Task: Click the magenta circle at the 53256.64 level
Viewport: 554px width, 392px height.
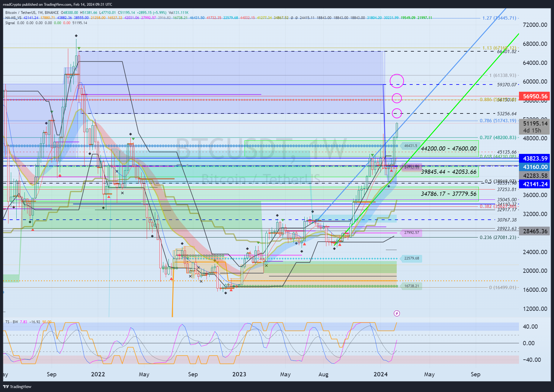Action: (397, 113)
